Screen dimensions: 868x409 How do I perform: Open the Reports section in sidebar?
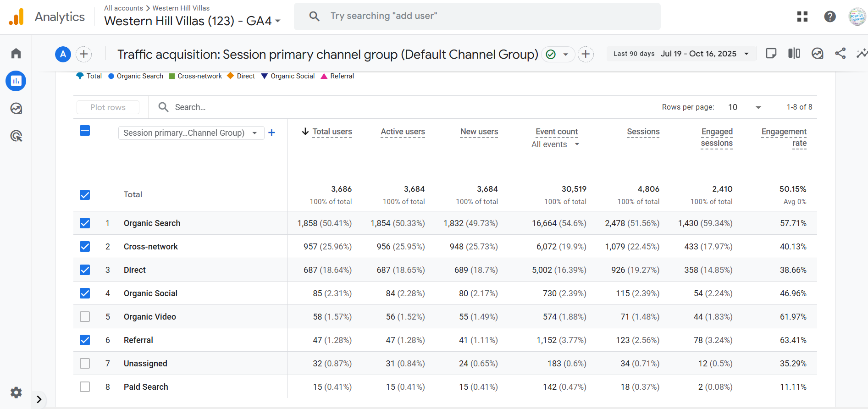coord(16,81)
